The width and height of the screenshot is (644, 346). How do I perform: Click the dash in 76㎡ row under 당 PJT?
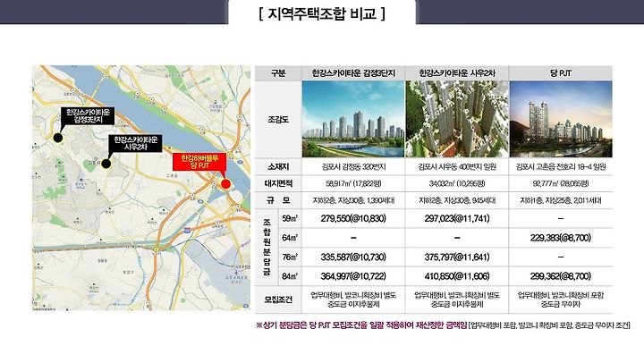point(561,257)
